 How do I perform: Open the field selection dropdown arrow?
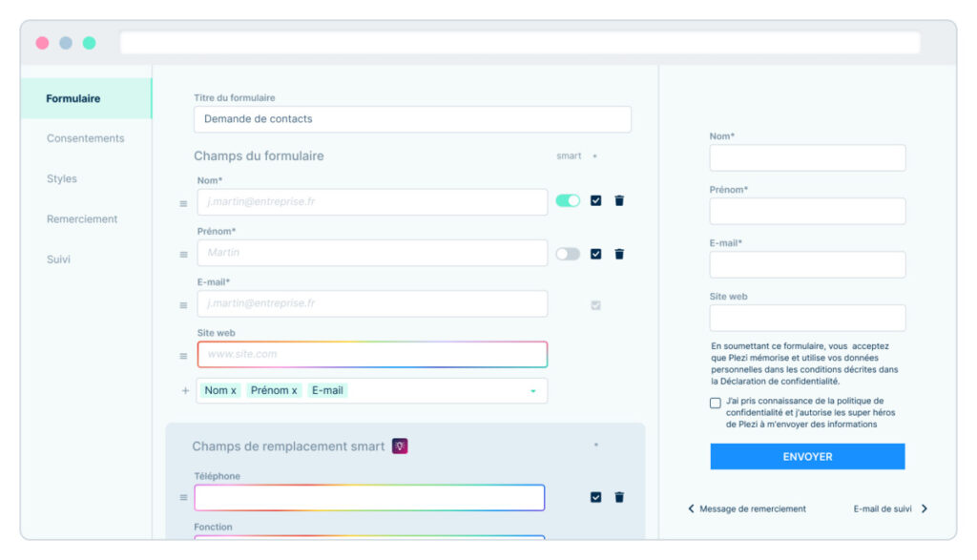point(532,391)
